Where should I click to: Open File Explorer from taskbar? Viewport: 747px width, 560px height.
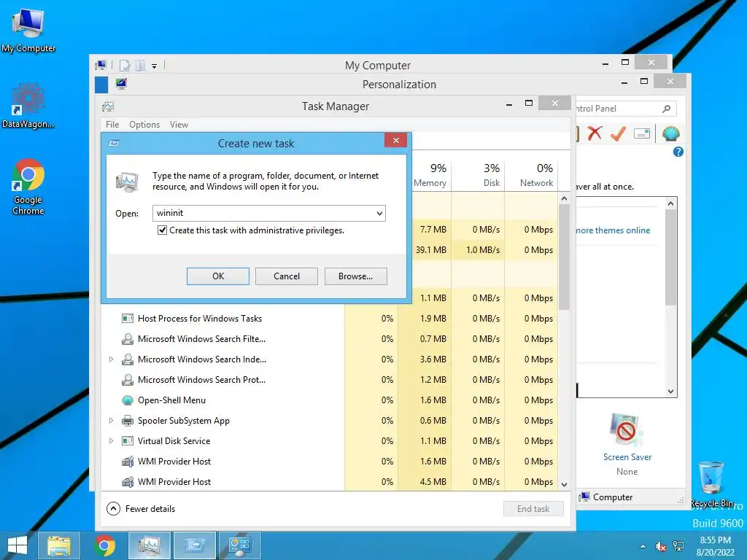coord(58,545)
